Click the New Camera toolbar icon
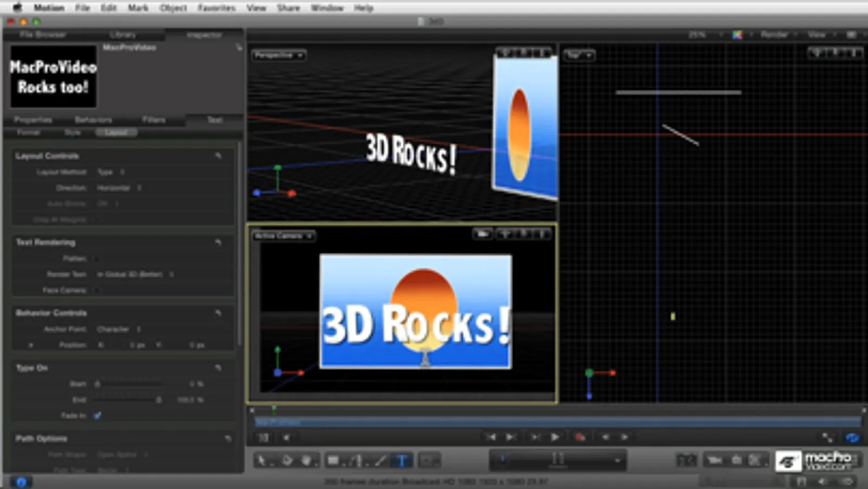Viewport: 868px width, 489px height. point(715,461)
